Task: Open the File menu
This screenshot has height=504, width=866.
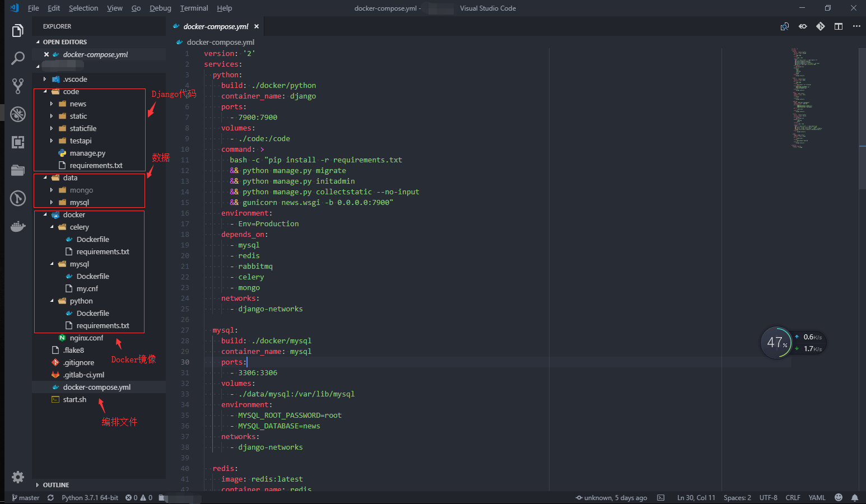Action: click(x=33, y=8)
